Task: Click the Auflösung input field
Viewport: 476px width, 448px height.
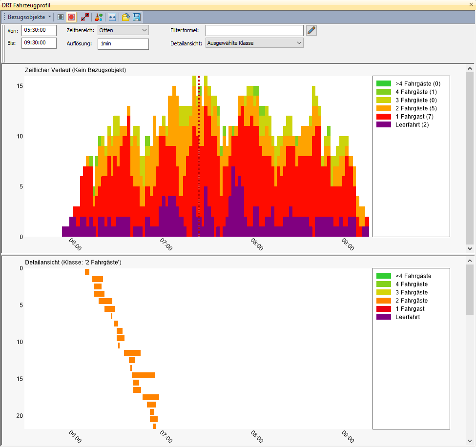Action: (x=123, y=43)
